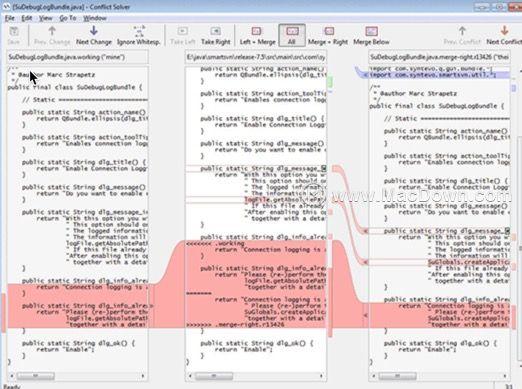Click the Next Change arrow icon

[94, 31]
